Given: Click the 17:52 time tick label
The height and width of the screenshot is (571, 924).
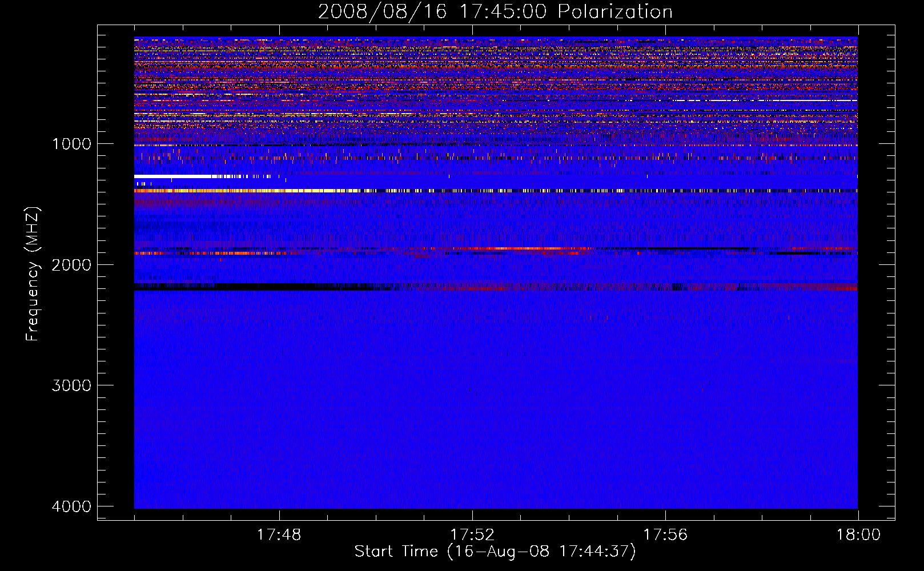Looking at the screenshot, I should [472, 535].
